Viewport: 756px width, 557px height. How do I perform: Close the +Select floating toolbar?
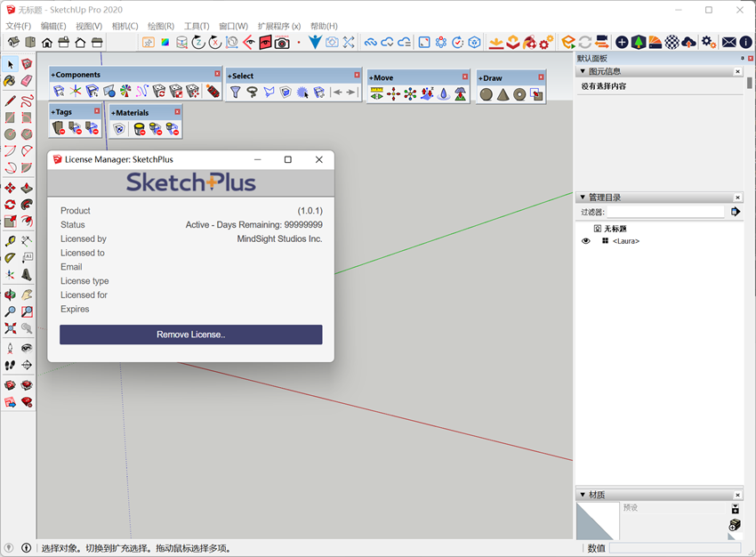[x=357, y=75]
